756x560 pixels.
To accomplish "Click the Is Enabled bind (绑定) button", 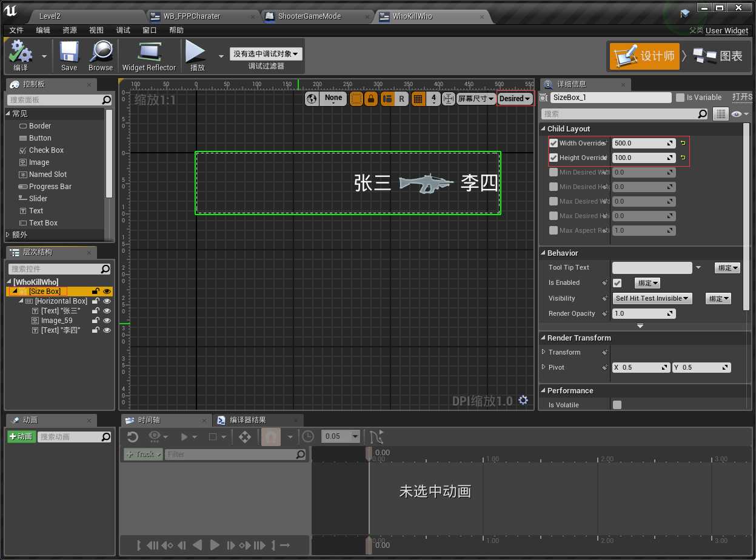I will [x=647, y=283].
